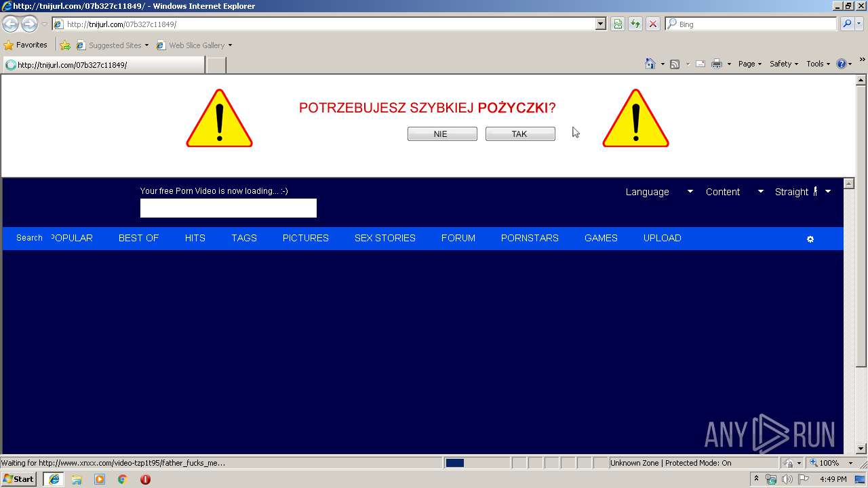868x488 pixels.
Task: Click the 4:49 PM clock
Action: 833,479
